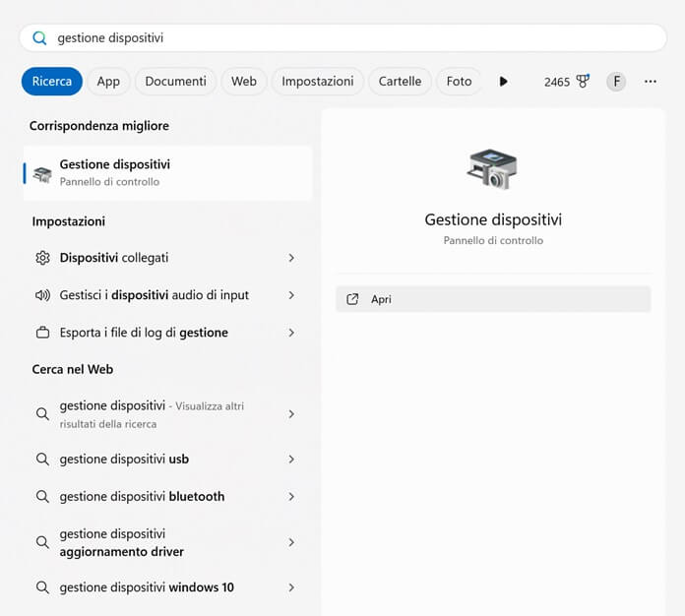The height and width of the screenshot is (616, 685).
Task: Switch to the Foto filter tab
Action: coord(459,82)
